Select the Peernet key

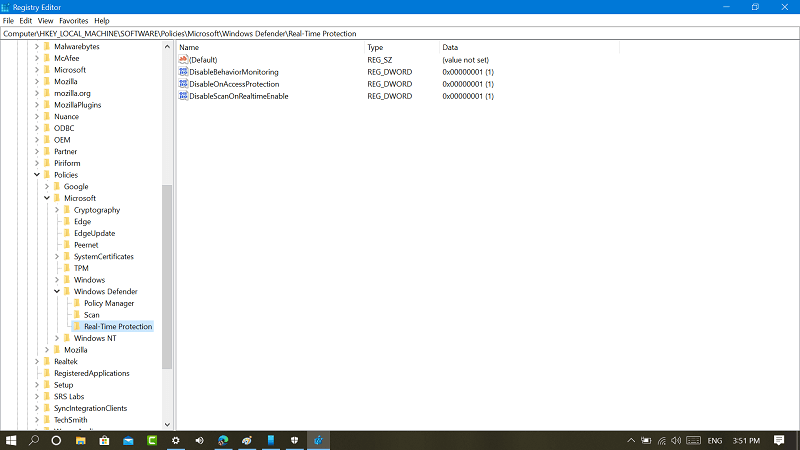[86, 245]
